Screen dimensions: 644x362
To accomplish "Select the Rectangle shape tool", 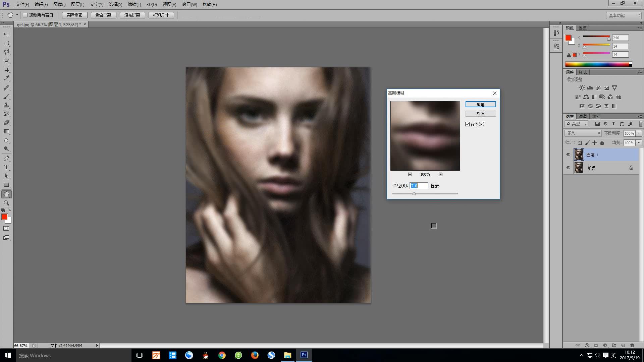I will (6, 185).
